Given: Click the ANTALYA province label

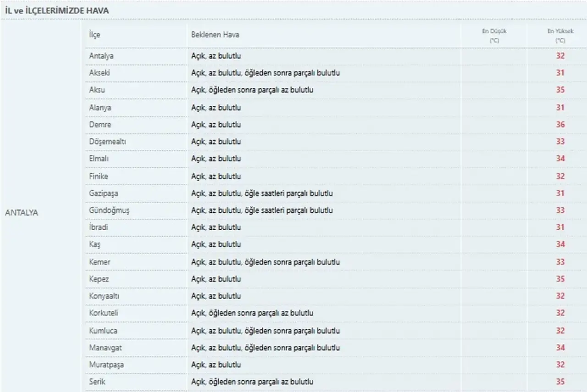Looking at the screenshot, I should click(x=21, y=213).
